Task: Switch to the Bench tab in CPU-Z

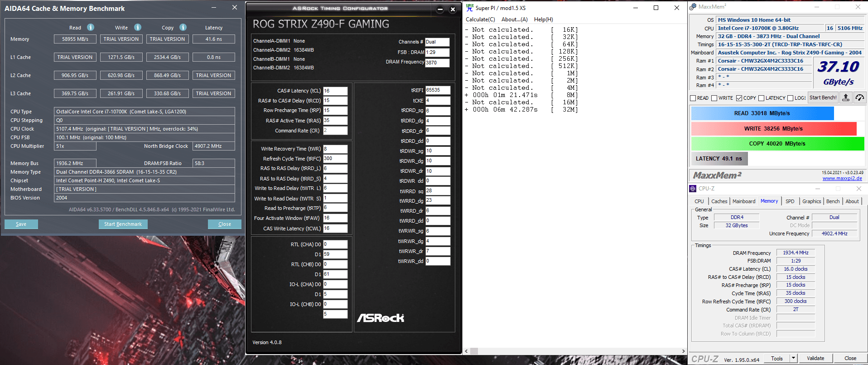Action: tap(833, 201)
